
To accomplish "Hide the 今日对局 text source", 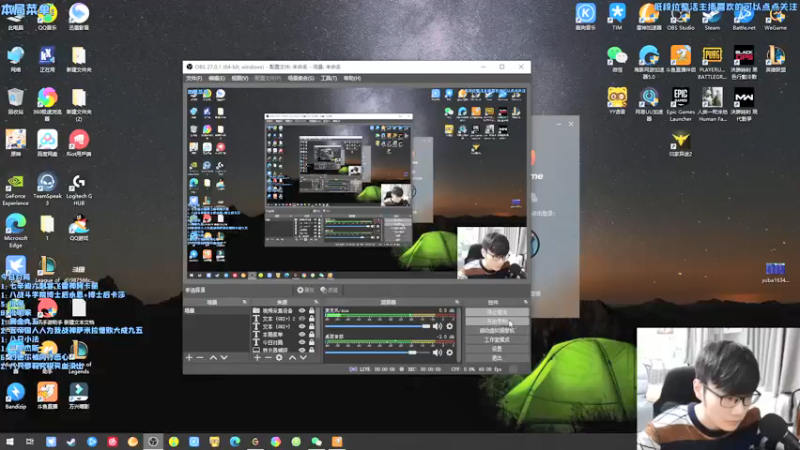I will click(302, 342).
